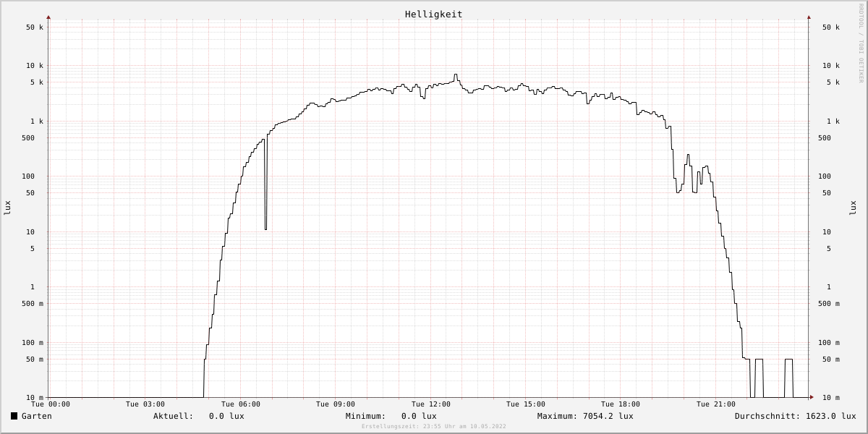This screenshot has height=434, width=868.
Task: Click the "50 k" label on left axis
Action: point(35,27)
